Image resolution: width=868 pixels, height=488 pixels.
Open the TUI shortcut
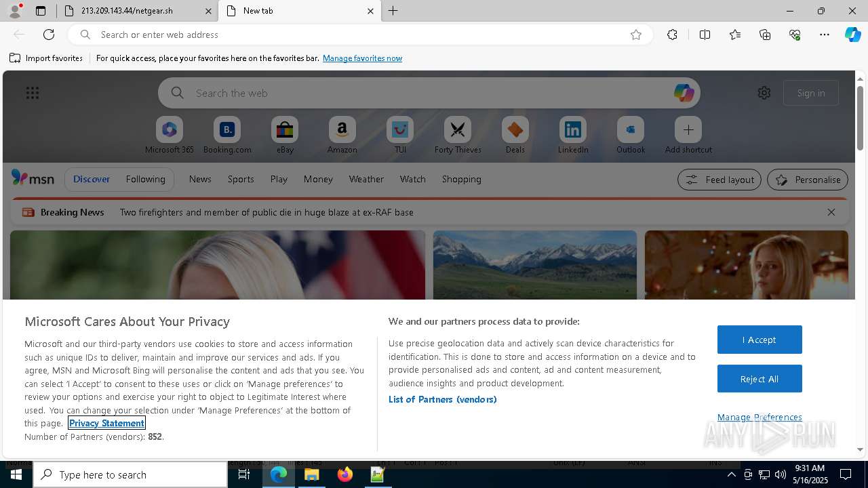(x=400, y=135)
